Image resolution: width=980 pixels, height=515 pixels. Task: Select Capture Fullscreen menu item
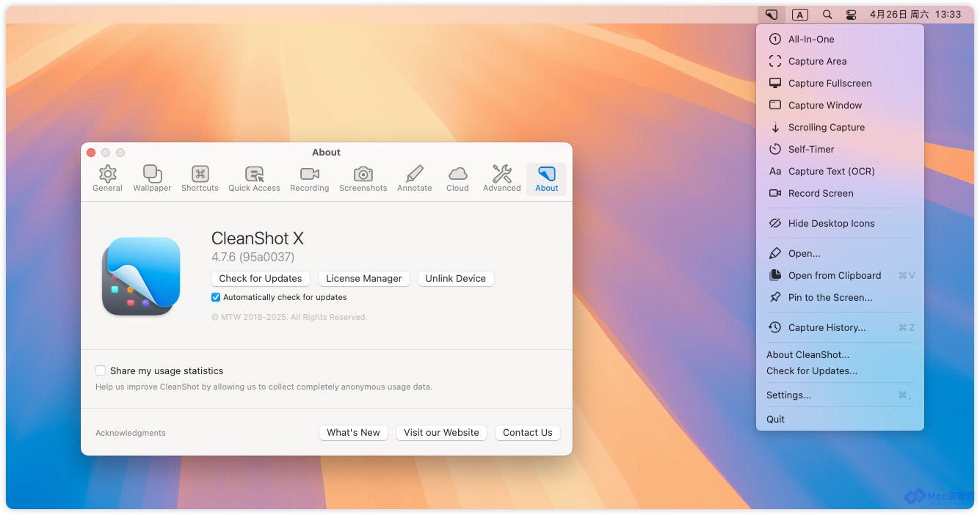point(840,84)
